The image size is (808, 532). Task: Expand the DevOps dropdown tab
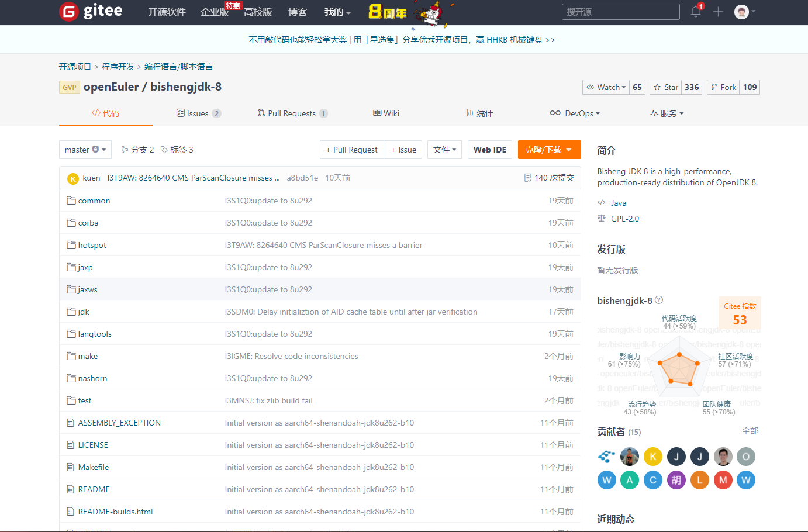[x=575, y=113]
